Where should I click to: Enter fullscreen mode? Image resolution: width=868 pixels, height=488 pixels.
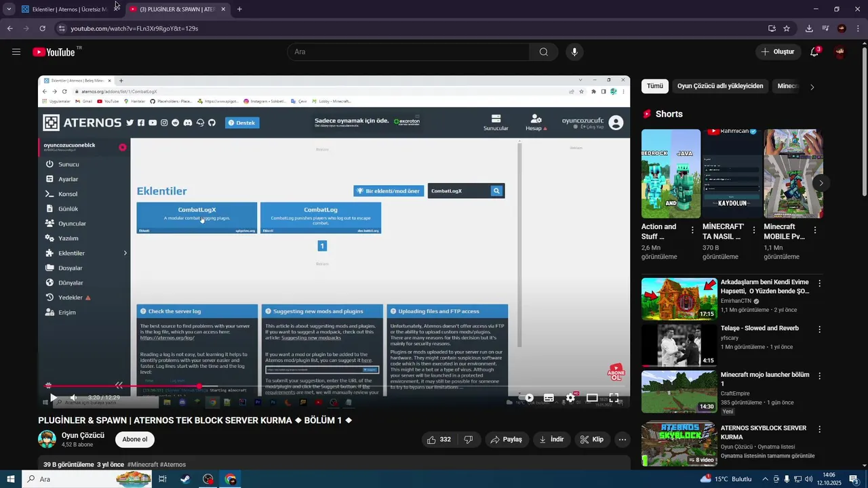click(x=614, y=398)
